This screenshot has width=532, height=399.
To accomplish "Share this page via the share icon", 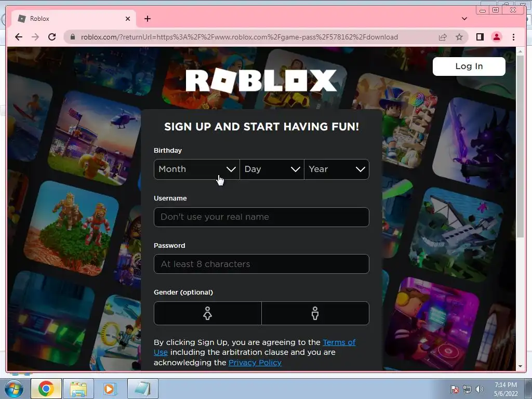I will click(x=443, y=37).
